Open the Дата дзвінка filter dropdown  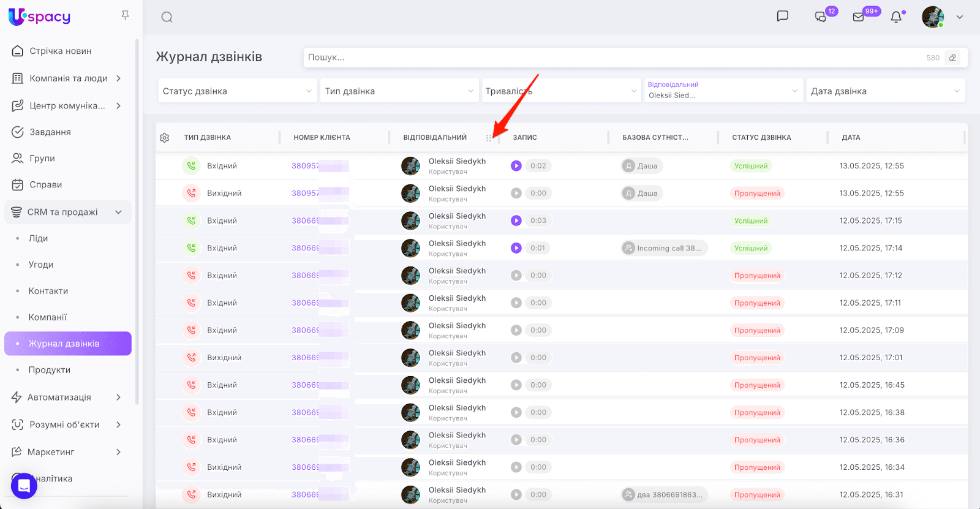(885, 91)
